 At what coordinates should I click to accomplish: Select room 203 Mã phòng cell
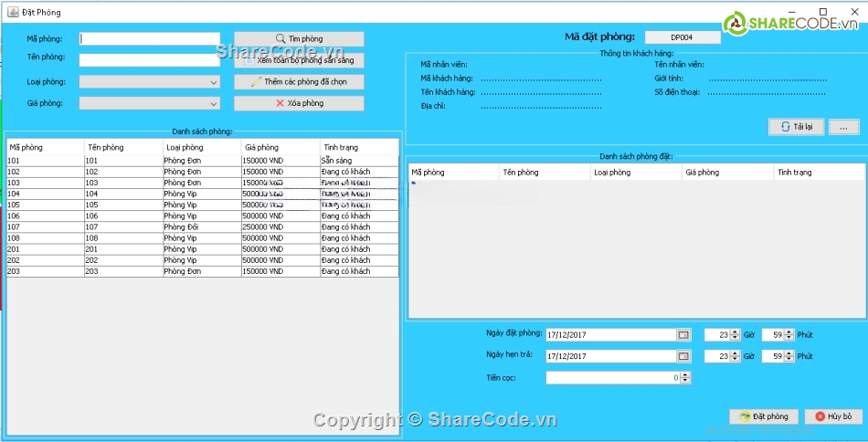click(46, 271)
